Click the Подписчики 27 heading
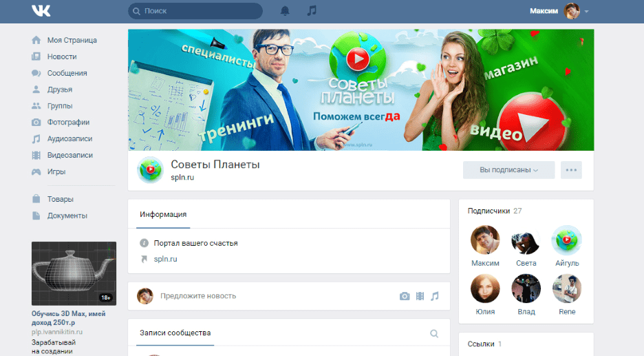The height and width of the screenshot is (356, 644). 495,211
